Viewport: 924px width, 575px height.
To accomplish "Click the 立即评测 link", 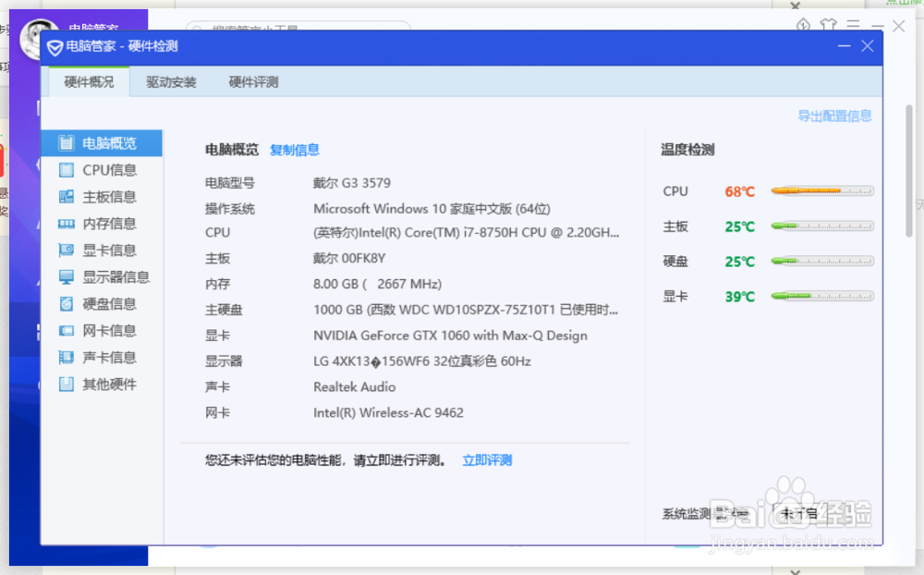I will point(487,460).
